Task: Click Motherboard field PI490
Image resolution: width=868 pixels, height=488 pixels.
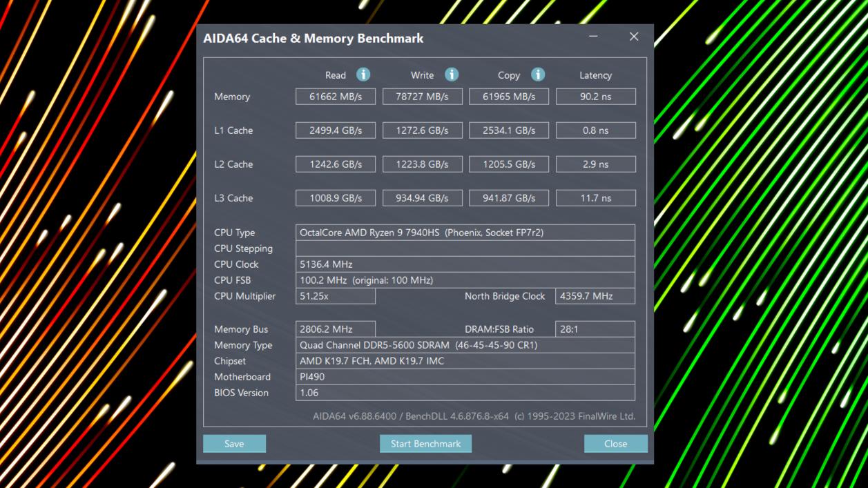Action: (465, 377)
